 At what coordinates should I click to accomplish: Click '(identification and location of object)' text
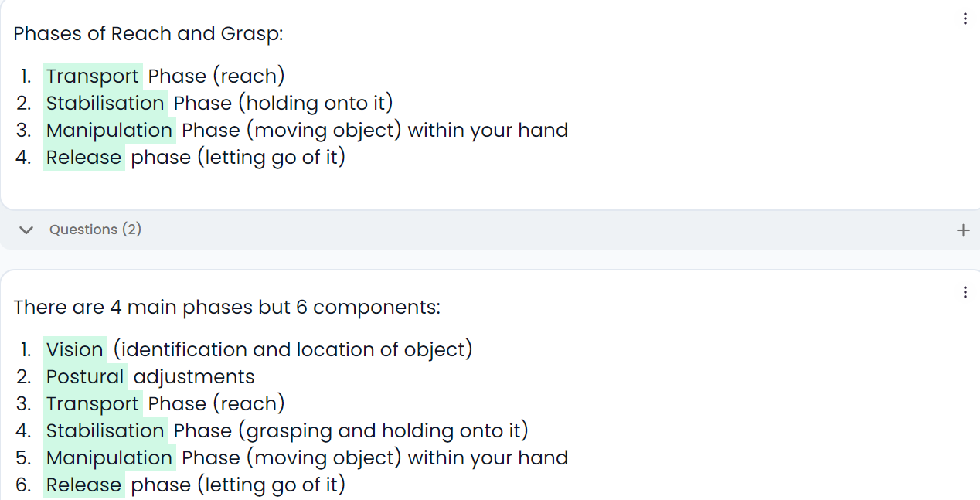point(293,350)
